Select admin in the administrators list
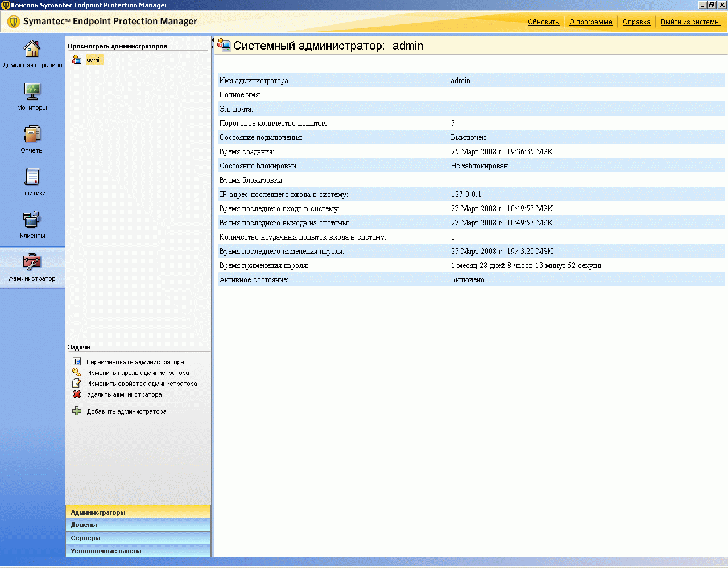 (94, 60)
